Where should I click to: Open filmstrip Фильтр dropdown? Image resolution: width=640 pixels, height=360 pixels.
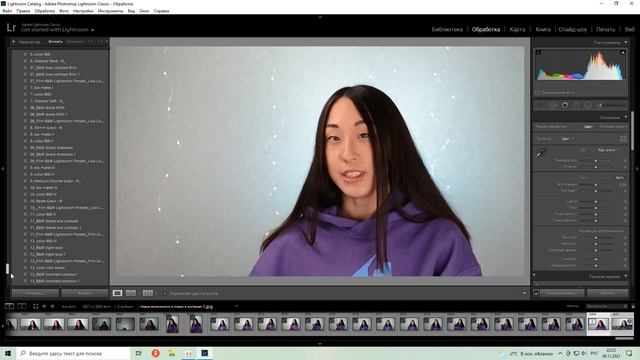click(607, 306)
